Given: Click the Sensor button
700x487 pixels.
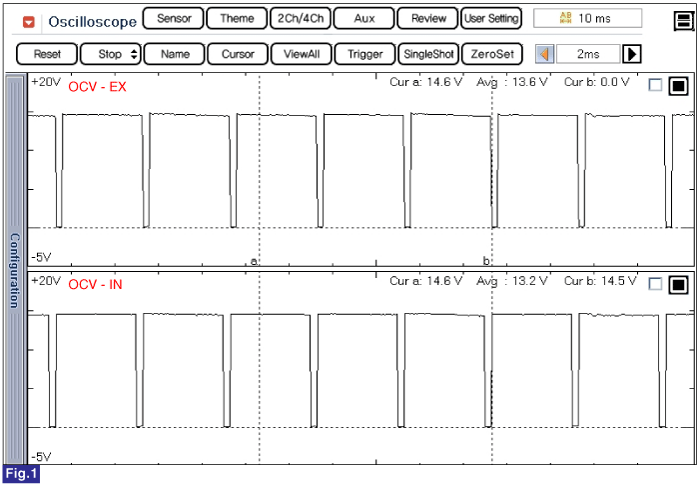Looking at the screenshot, I should tap(174, 19).
